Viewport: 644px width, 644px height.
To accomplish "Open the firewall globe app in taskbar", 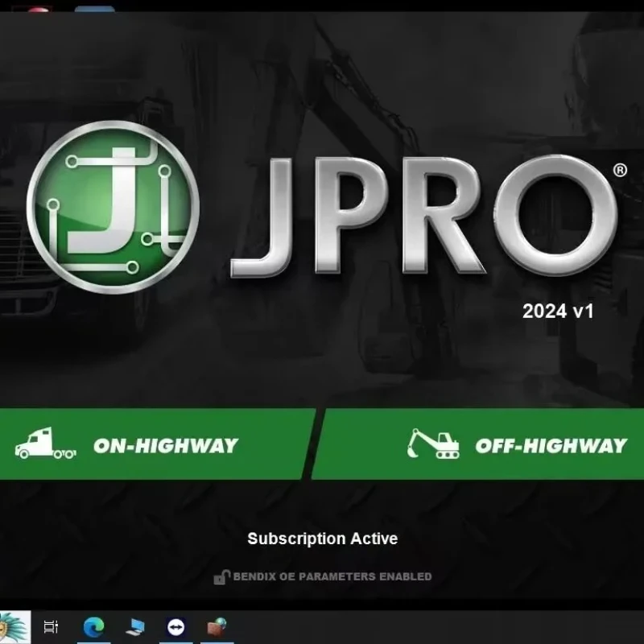I will coord(217,627).
